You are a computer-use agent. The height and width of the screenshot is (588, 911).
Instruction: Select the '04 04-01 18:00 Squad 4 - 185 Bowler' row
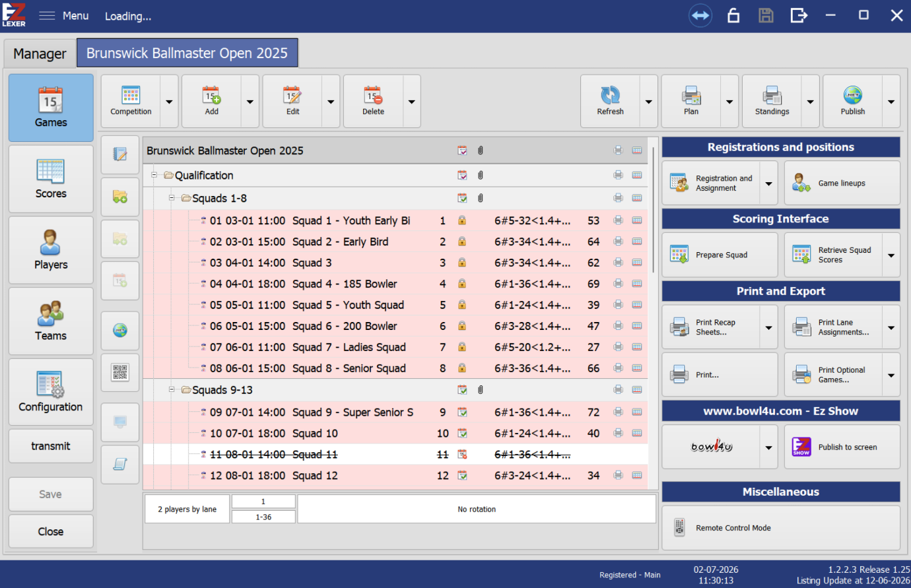(395, 284)
